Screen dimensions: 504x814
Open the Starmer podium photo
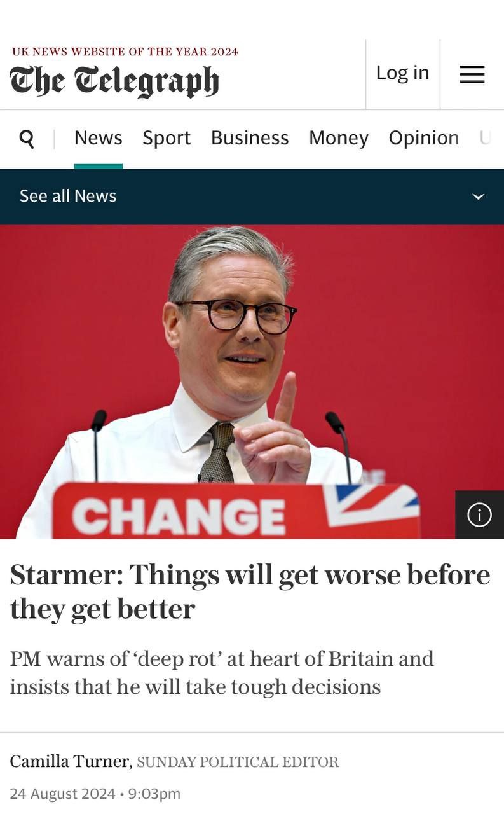[252, 382]
